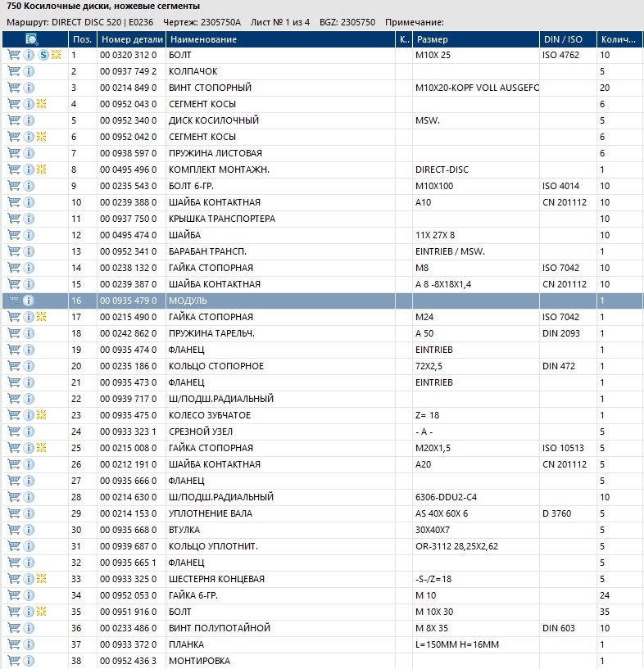Open info for position 1 БОЛТ
The height and width of the screenshot is (669, 644).
click(29, 55)
